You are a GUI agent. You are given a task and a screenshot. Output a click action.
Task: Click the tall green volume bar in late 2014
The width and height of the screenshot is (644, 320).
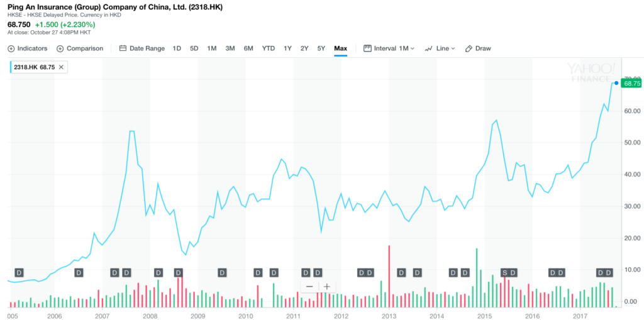coord(477,278)
